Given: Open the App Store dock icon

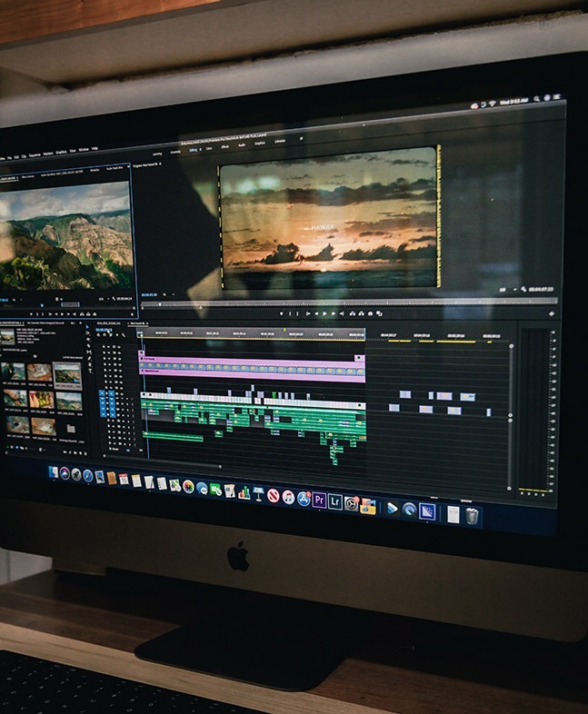Looking at the screenshot, I should [304, 499].
